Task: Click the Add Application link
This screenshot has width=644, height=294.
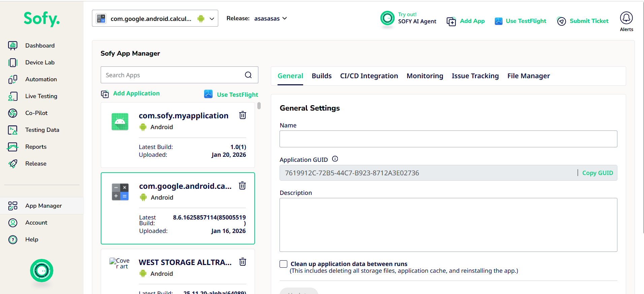Action: [136, 93]
